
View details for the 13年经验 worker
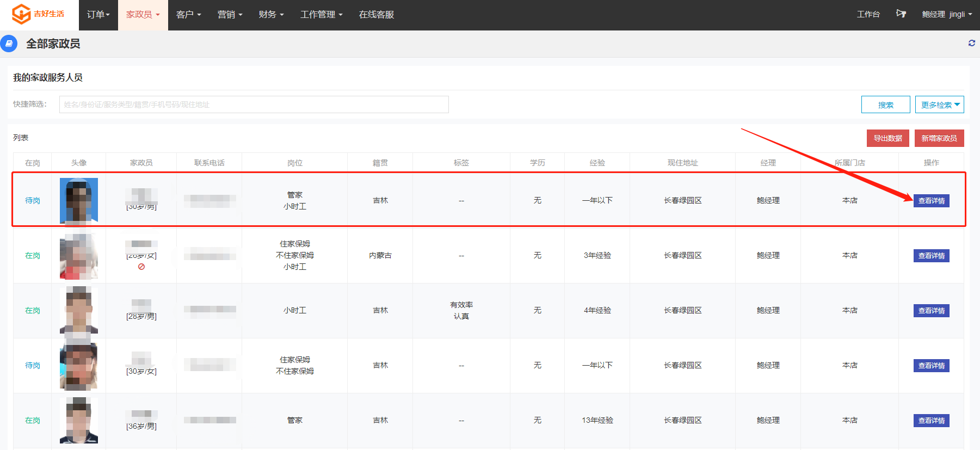pyautogui.click(x=932, y=421)
